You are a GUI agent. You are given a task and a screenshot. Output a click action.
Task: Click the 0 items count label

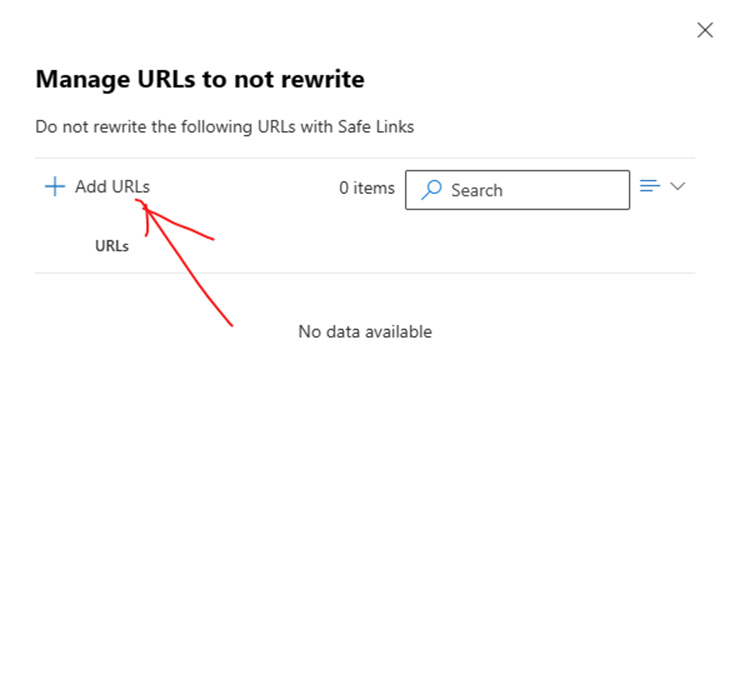367,188
